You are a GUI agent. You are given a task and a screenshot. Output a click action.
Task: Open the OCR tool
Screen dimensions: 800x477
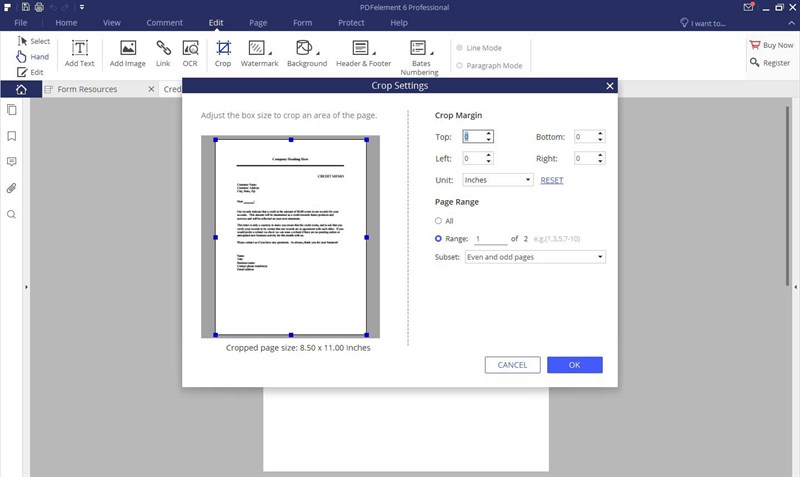(x=190, y=54)
